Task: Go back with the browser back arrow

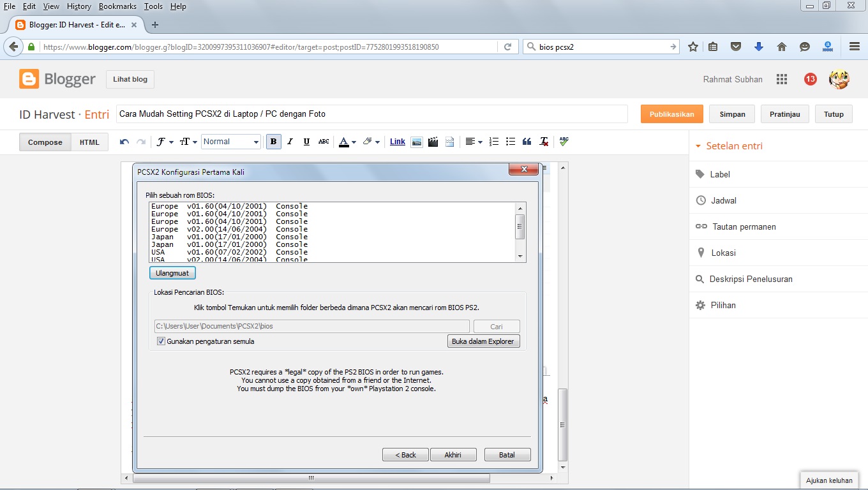Action: [13, 47]
